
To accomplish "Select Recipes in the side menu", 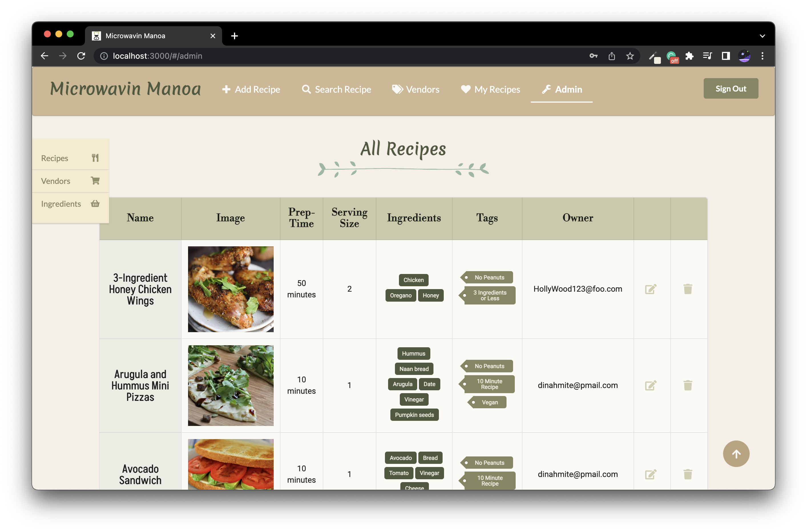I will point(70,158).
